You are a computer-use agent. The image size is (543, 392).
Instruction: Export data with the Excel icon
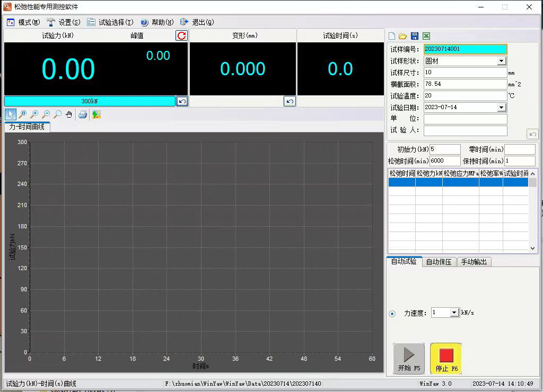(x=426, y=36)
